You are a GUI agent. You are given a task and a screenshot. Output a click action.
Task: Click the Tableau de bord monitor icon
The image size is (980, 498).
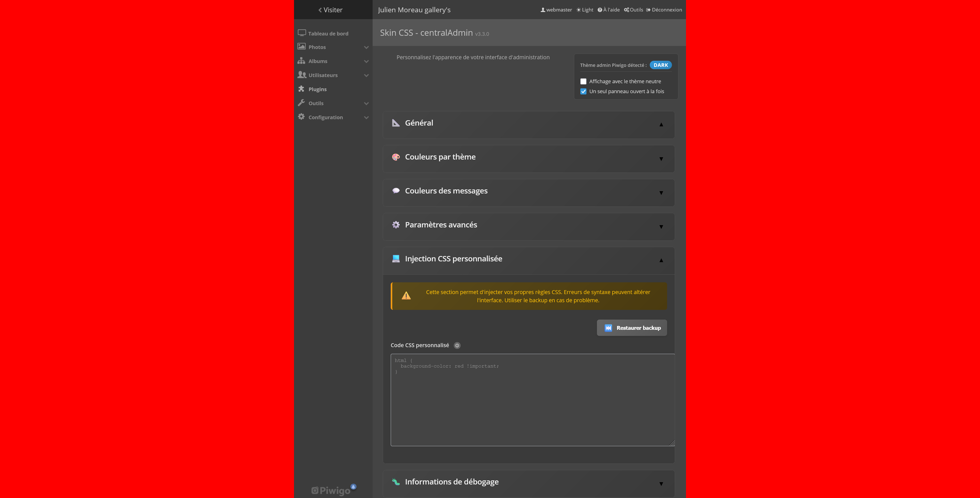[302, 33]
